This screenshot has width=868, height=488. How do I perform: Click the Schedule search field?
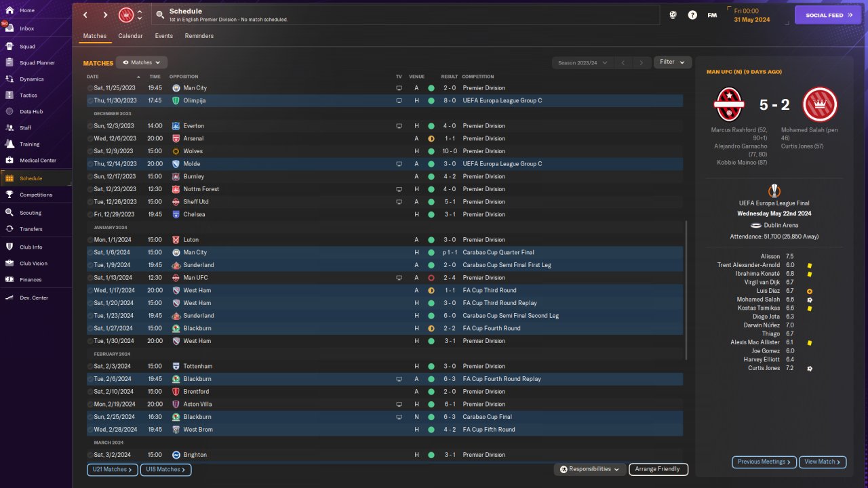(404, 15)
